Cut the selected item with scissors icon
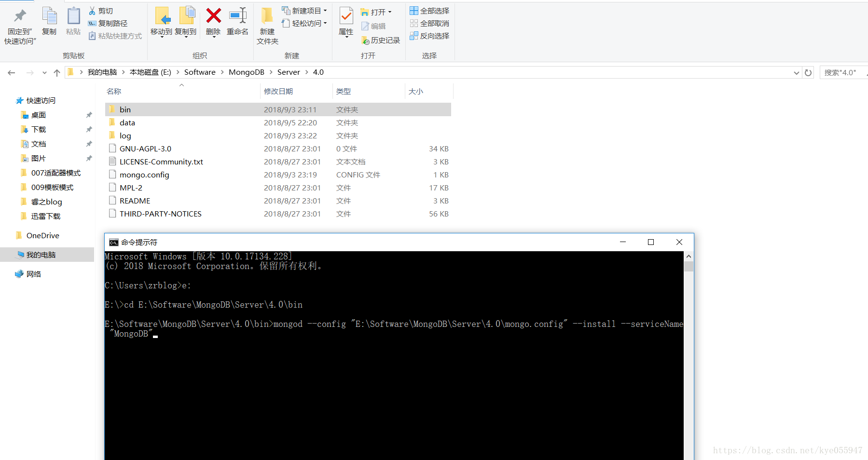 pyautogui.click(x=101, y=11)
